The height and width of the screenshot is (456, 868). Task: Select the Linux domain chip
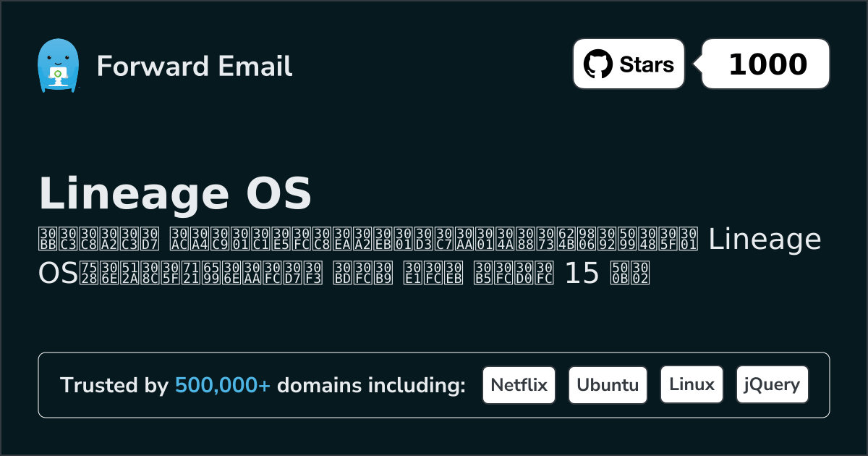(x=692, y=384)
